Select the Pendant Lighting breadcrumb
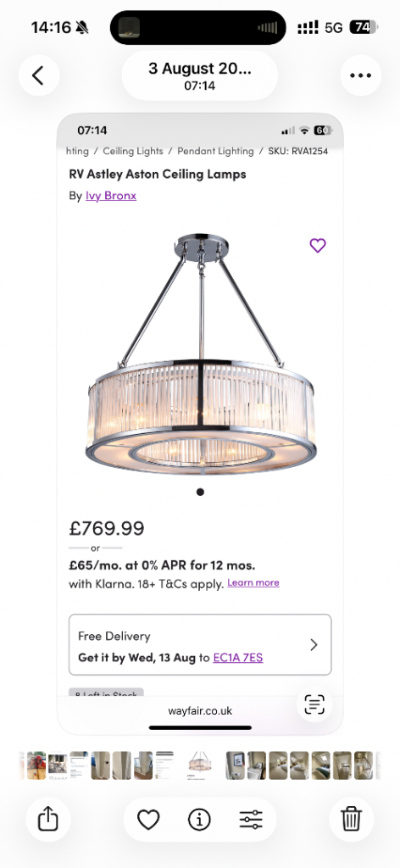Viewport: 400px width, 868px height. pyautogui.click(x=215, y=151)
